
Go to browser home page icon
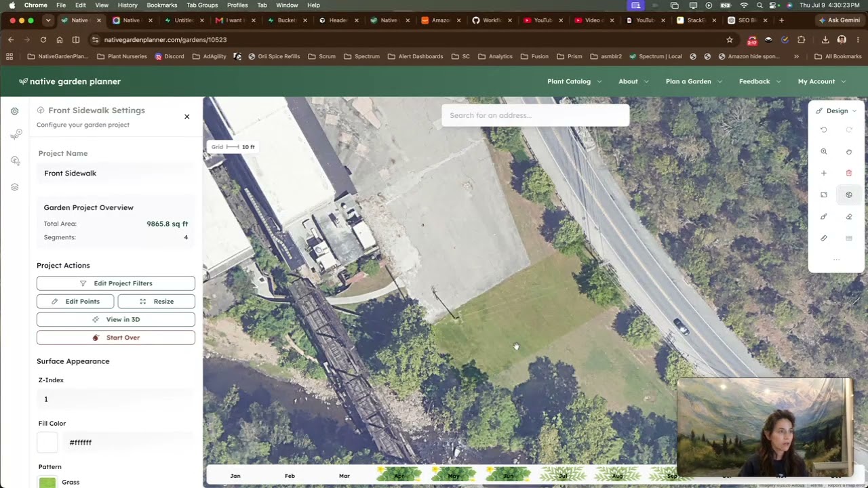click(60, 40)
